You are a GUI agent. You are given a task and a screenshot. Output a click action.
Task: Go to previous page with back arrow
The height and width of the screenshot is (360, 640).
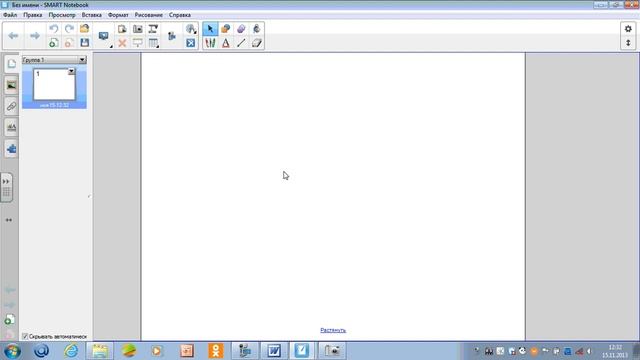pyautogui.click(x=13, y=36)
